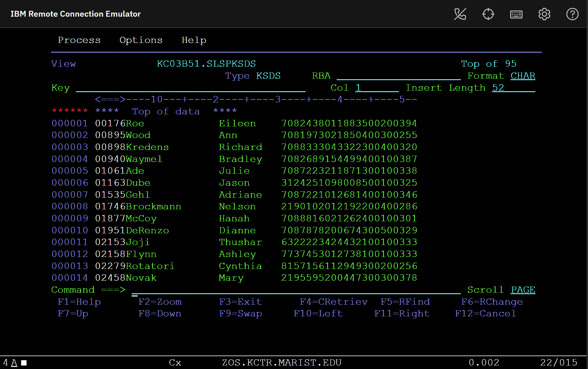588x369 pixels.
Task: Open the Help menu in terminal
Action: (194, 40)
